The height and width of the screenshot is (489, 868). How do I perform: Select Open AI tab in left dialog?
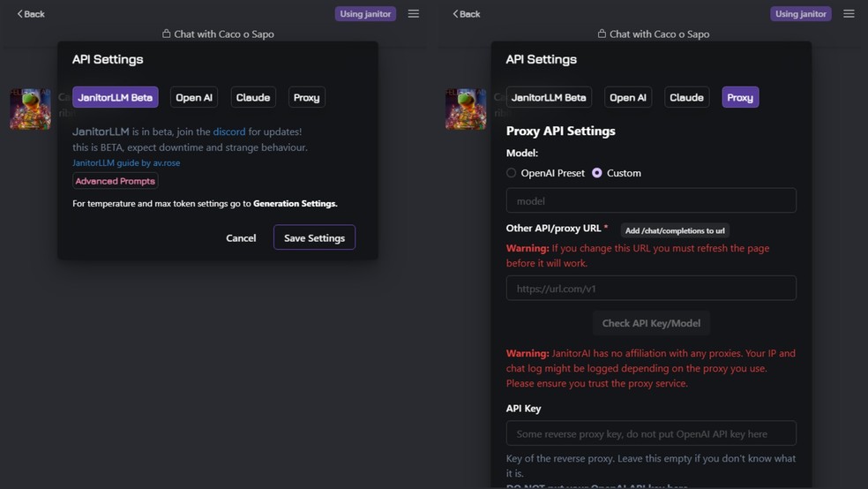coord(194,97)
